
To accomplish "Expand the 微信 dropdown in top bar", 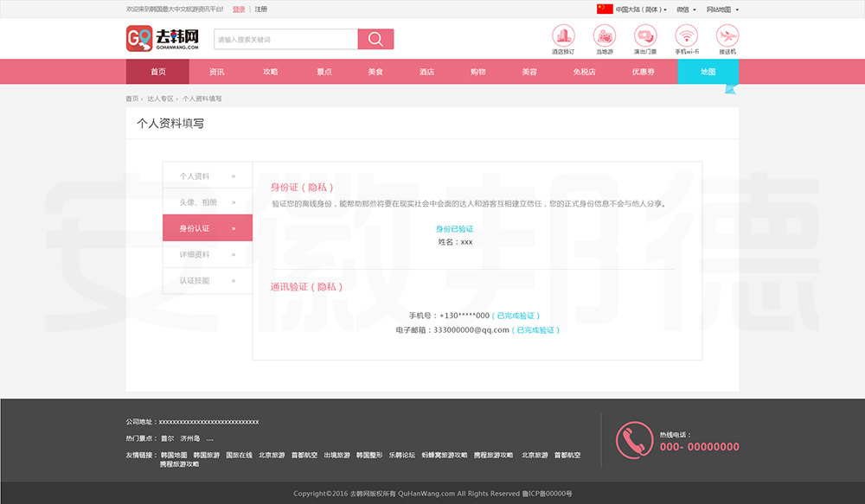I will pos(686,10).
